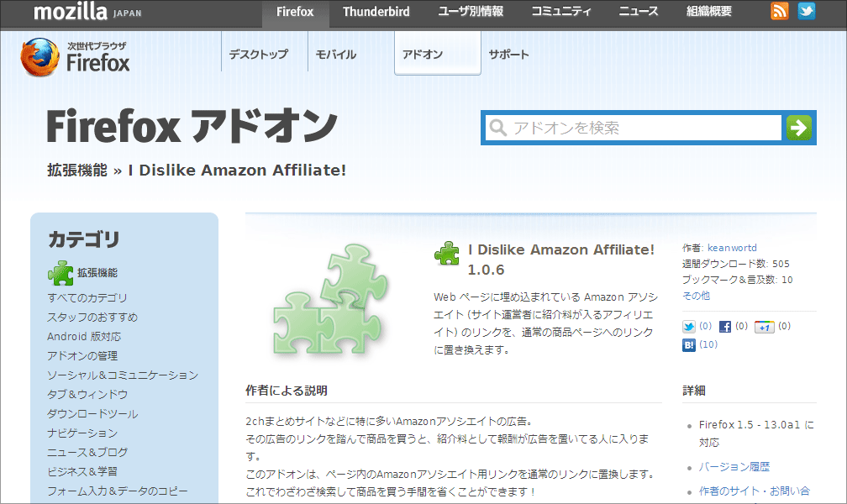847x504 pixels.
Task: Click the 拡張機能 breadcrumb link
Action: pyautogui.click(x=77, y=171)
